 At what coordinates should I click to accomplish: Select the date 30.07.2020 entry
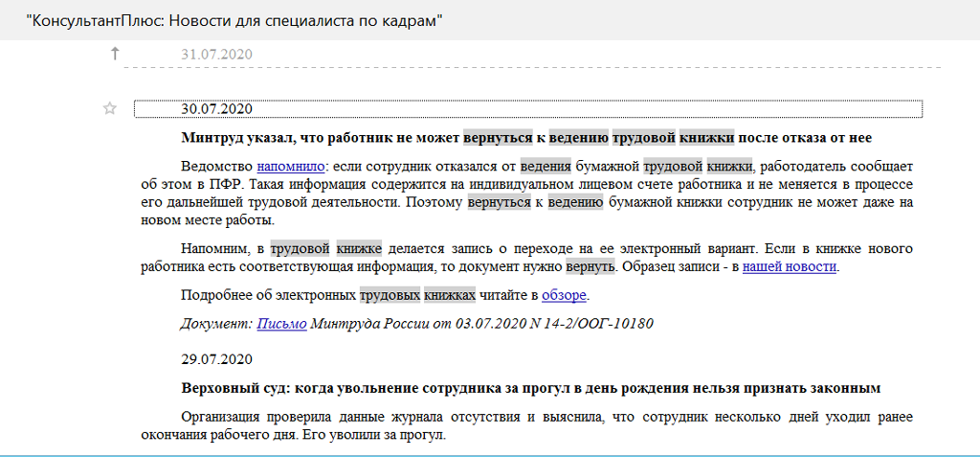point(528,109)
